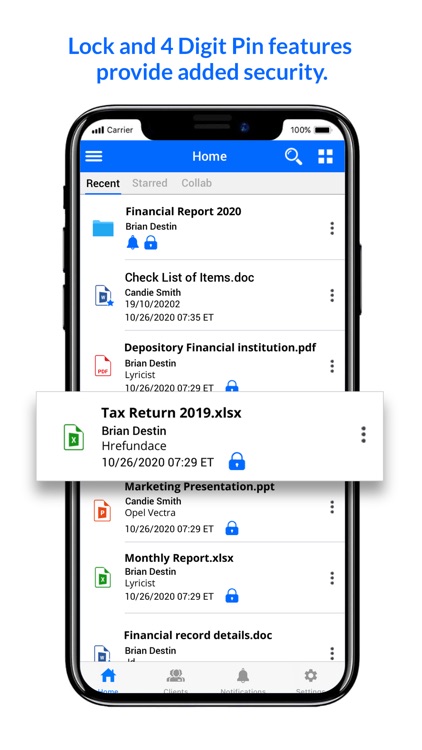
Task: Open the Collab tab
Action: pyautogui.click(x=196, y=183)
